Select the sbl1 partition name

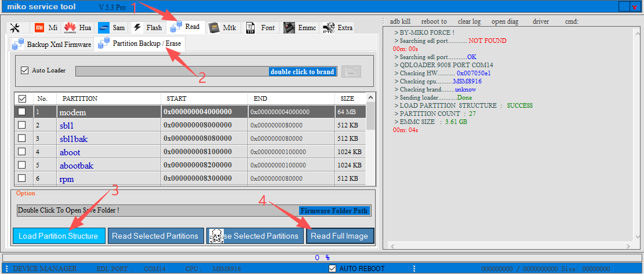coord(67,125)
